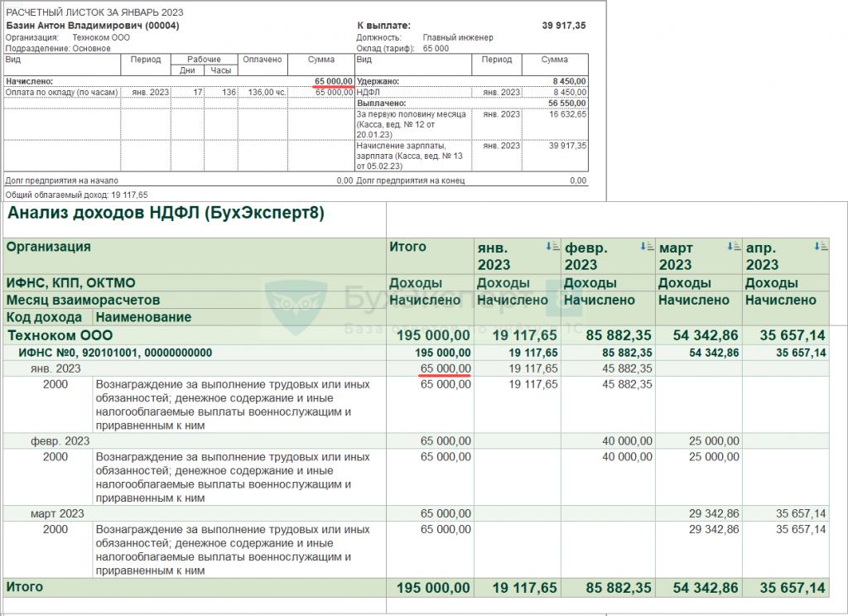This screenshot has width=848, height=616.
Task: Select the Выплачено total 56 550,00
Action: click(x=567, y=103)
